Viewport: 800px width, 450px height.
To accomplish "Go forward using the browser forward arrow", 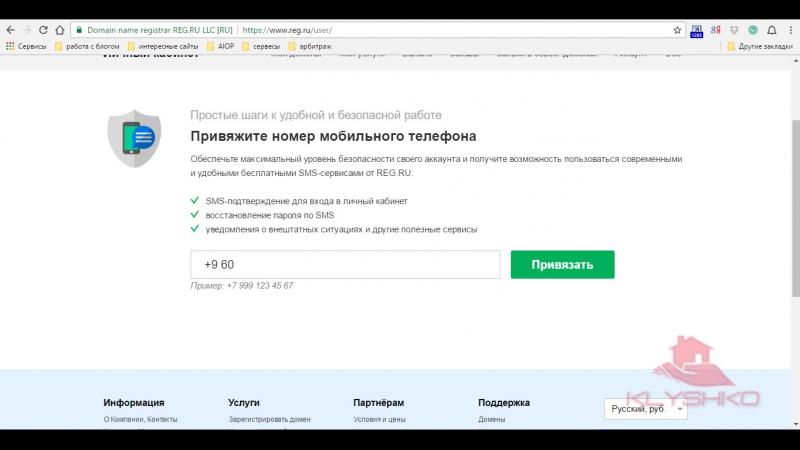I will 27,30.
